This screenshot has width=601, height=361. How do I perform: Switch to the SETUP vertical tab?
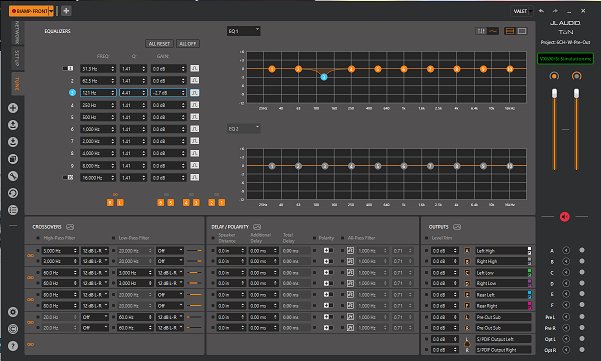coord(17,58)
